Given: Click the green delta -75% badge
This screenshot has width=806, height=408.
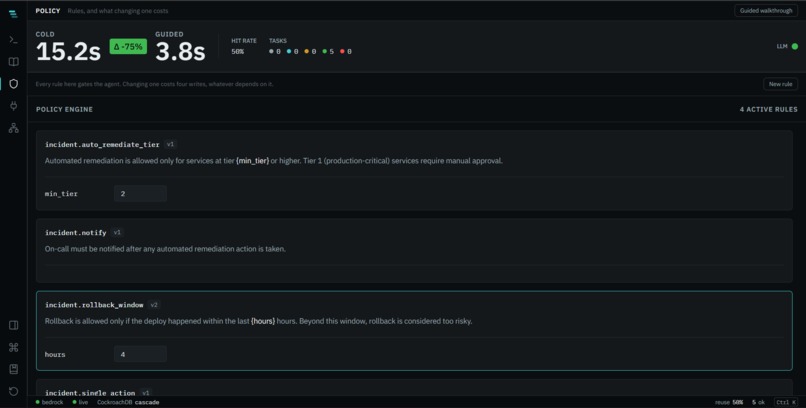Looking at the screenshot, I should tap(128, 47).
